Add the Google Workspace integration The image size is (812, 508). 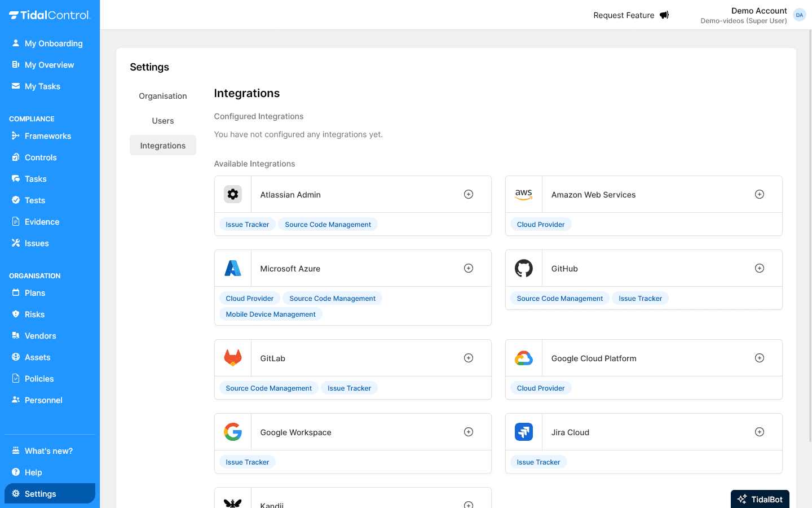pos(468,431)
